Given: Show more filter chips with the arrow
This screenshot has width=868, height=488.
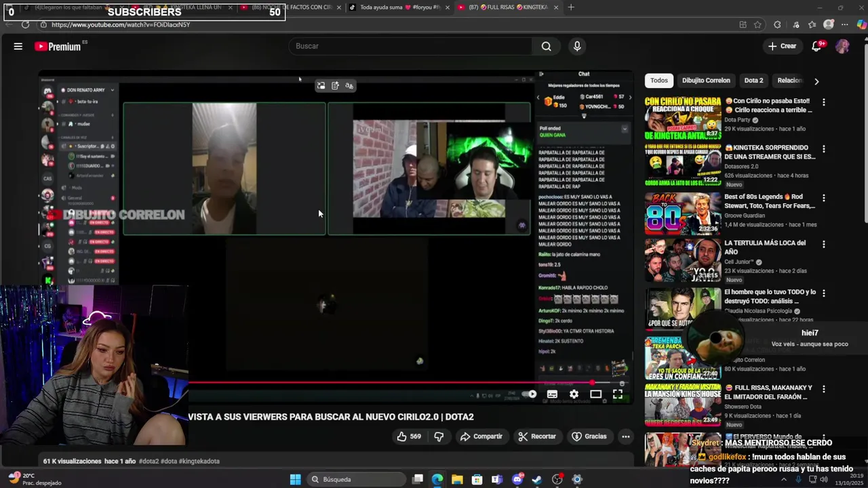Looking at the screenshot, I should (816, 81).
